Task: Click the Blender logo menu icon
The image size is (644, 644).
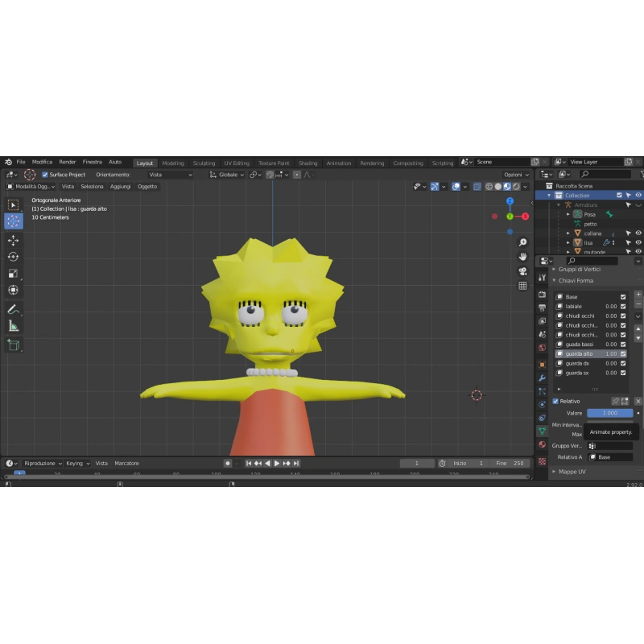Action: [x=8, y=162]
